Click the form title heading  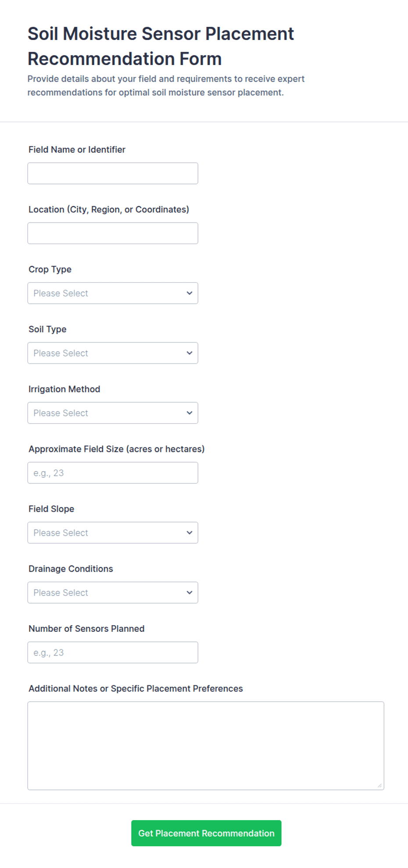tap(161, 46)
